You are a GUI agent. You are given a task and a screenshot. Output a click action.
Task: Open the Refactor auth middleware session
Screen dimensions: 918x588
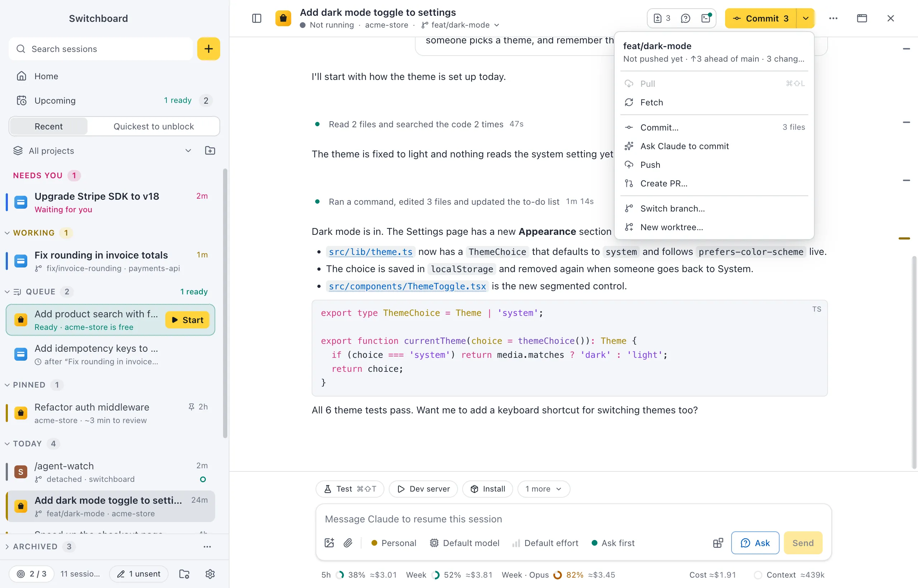[111, 413]
